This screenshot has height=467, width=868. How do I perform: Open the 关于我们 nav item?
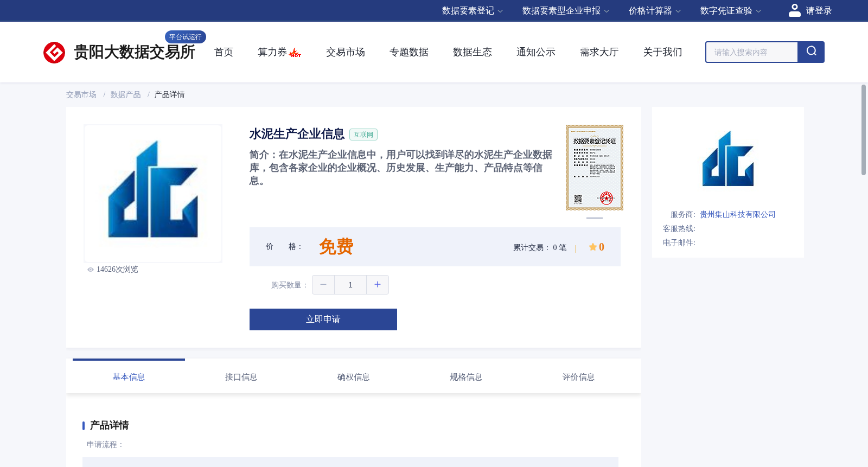click(x=663, y=52)
